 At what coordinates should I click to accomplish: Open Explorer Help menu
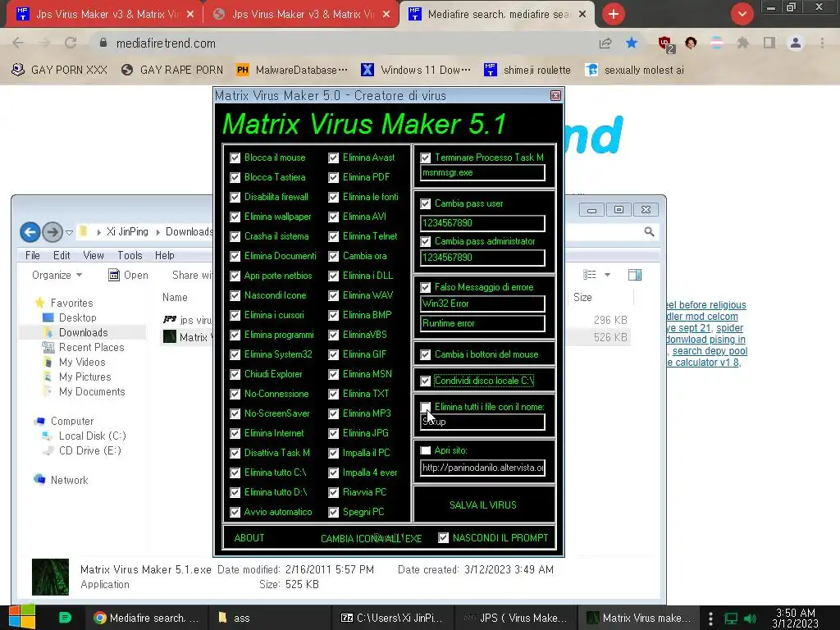coord(164,256)
